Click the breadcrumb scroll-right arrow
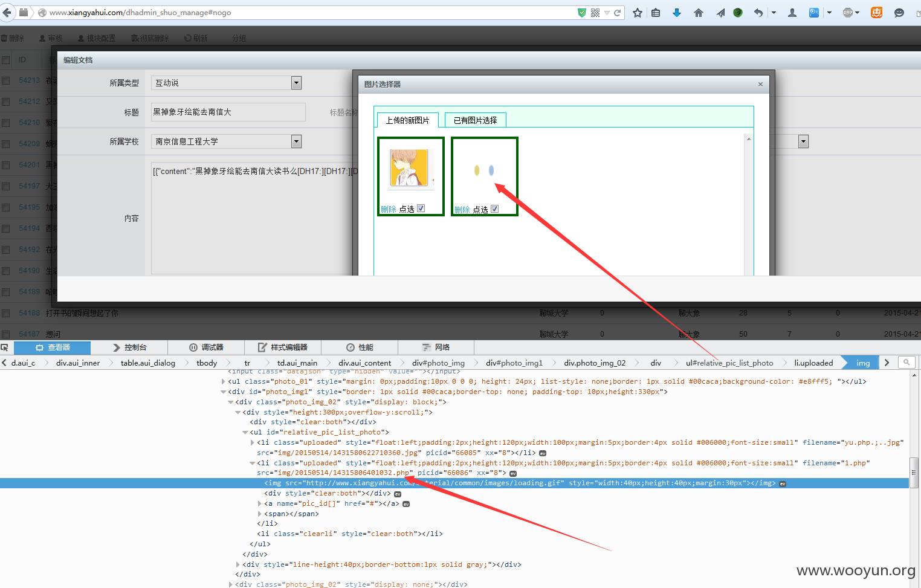 (x=887, y=363)
